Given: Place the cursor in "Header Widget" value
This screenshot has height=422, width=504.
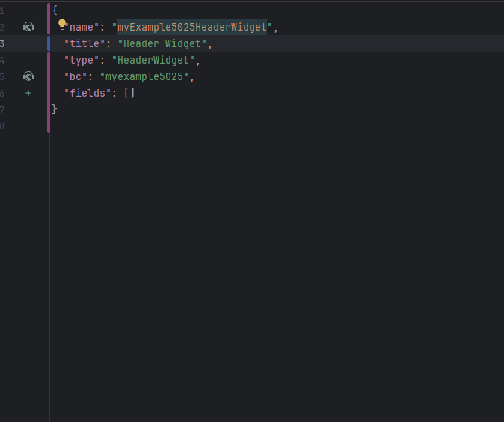Looking at the screenshot, I should pyautogui.click(x=162, y=43).
